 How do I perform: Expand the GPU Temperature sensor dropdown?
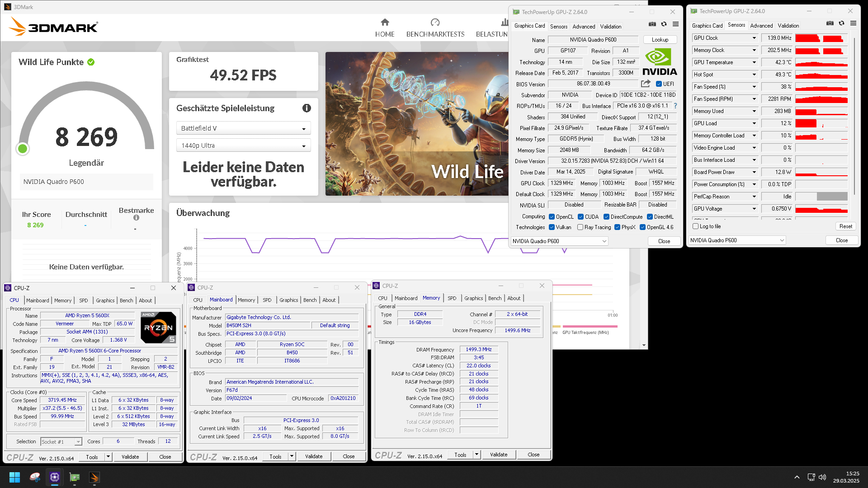754,62
